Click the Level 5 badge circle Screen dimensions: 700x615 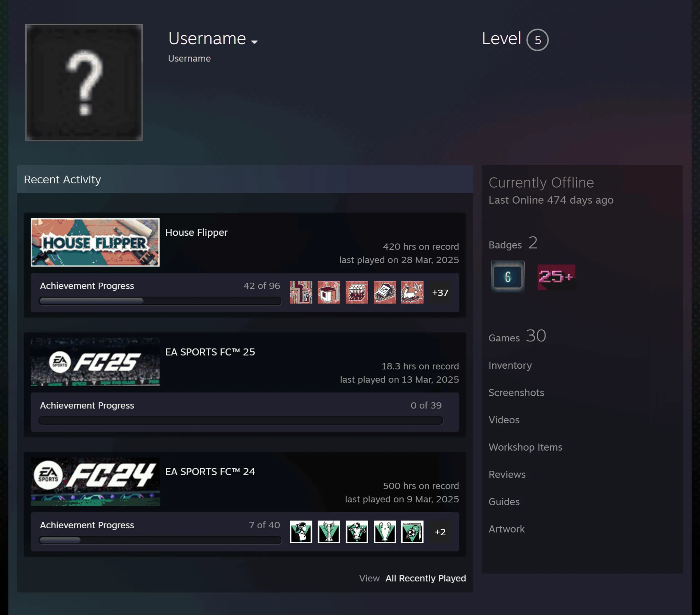tap(537, 40)
